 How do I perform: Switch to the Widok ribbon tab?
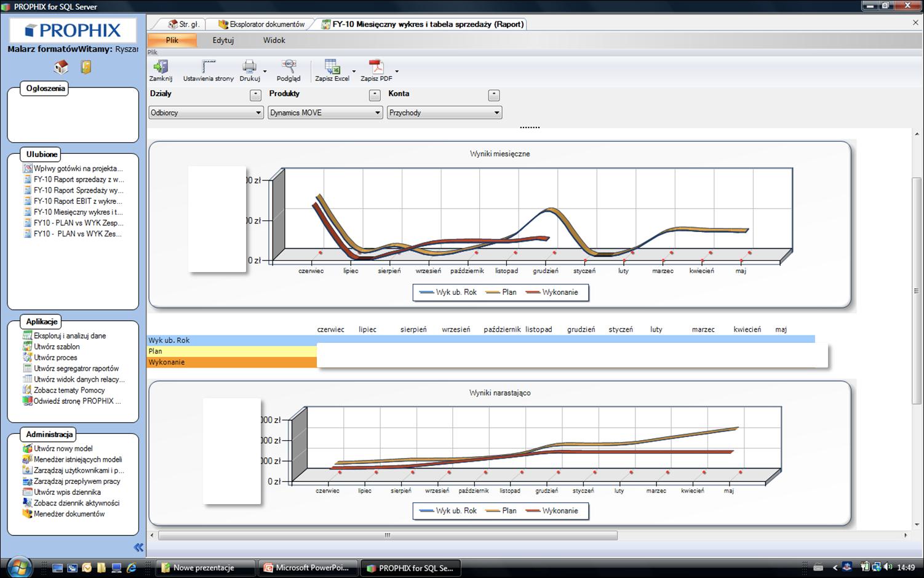pos(274,40)
